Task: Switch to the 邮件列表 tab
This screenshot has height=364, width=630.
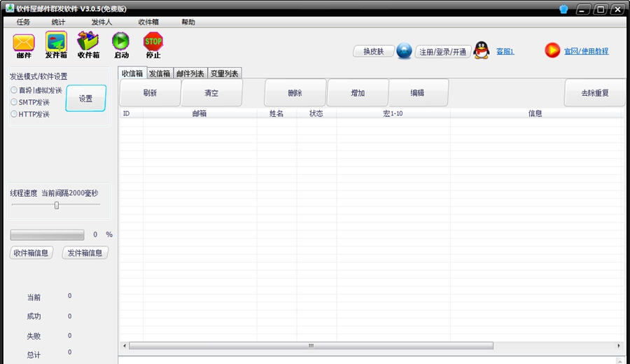Action: (190, 73)
